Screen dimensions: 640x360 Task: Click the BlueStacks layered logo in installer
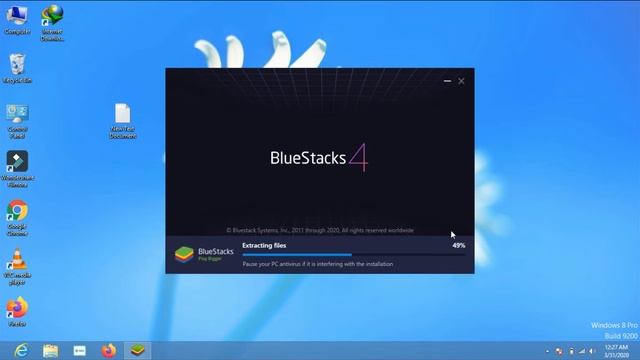click(184, 254)
